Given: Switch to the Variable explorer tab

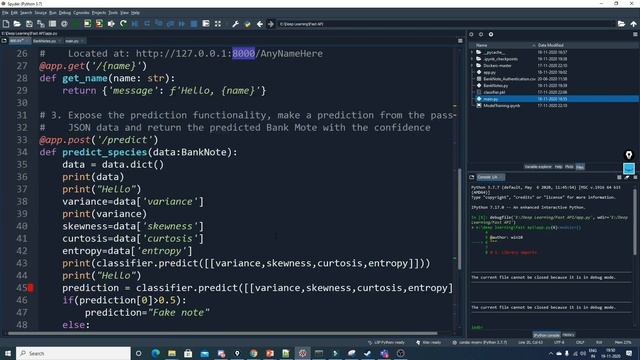Looking at the screenshot, I should pyautogui.click(x=538, y=167).
